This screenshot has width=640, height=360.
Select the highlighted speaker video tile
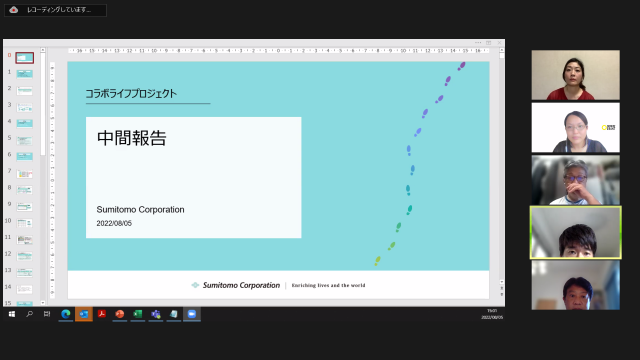[576, 233]
